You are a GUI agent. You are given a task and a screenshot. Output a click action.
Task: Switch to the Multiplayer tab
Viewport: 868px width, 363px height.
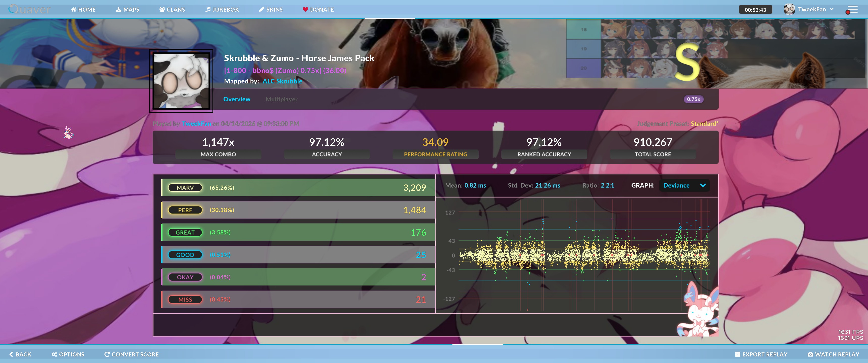281,99
